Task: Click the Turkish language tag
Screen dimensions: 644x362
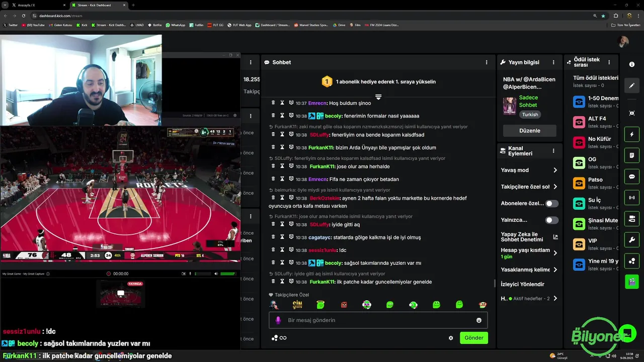Action: click(x=530, y=115)
